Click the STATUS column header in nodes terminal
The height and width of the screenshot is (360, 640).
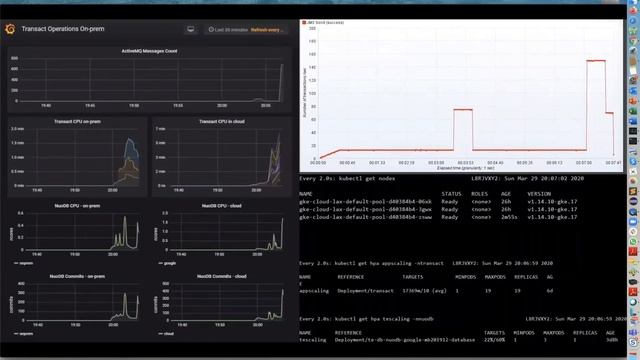coord(451,194)
